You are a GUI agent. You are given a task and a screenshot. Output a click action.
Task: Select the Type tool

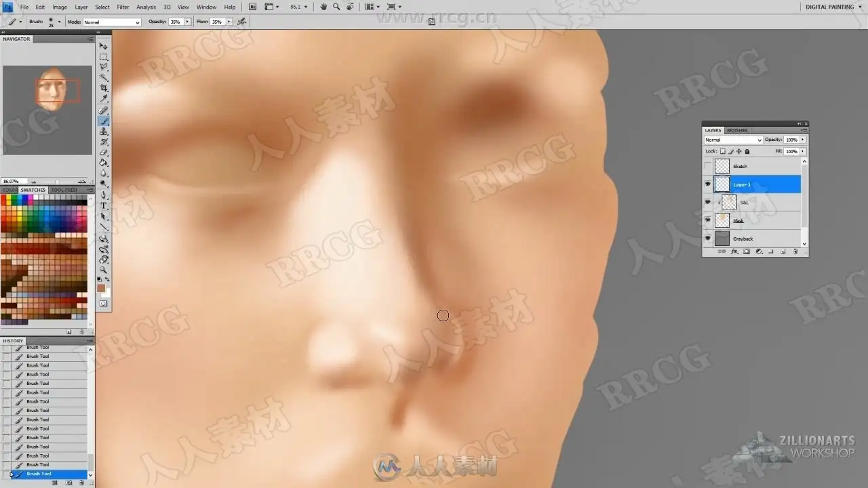(x=104, y=205)
